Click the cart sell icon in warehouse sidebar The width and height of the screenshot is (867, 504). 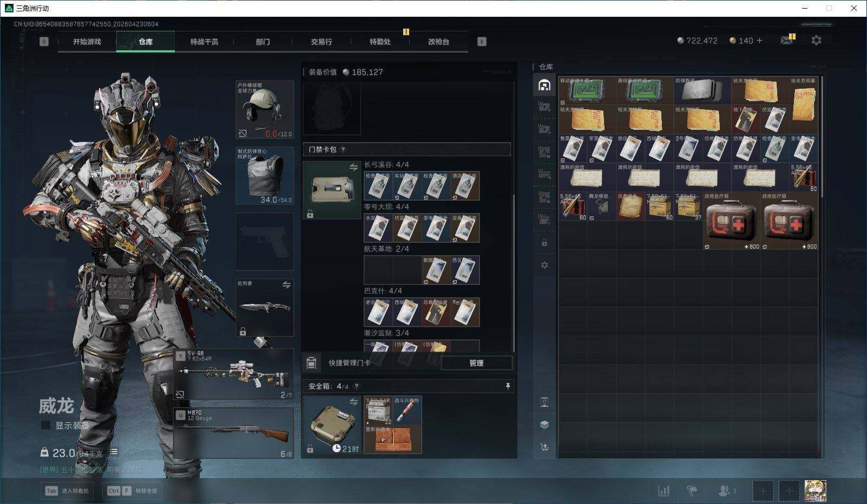pos(544,447)
